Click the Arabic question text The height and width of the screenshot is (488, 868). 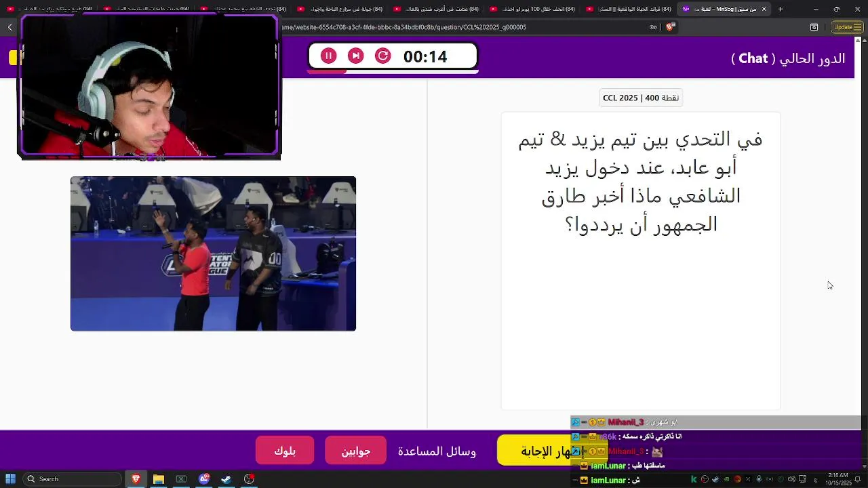coord(641,182)
